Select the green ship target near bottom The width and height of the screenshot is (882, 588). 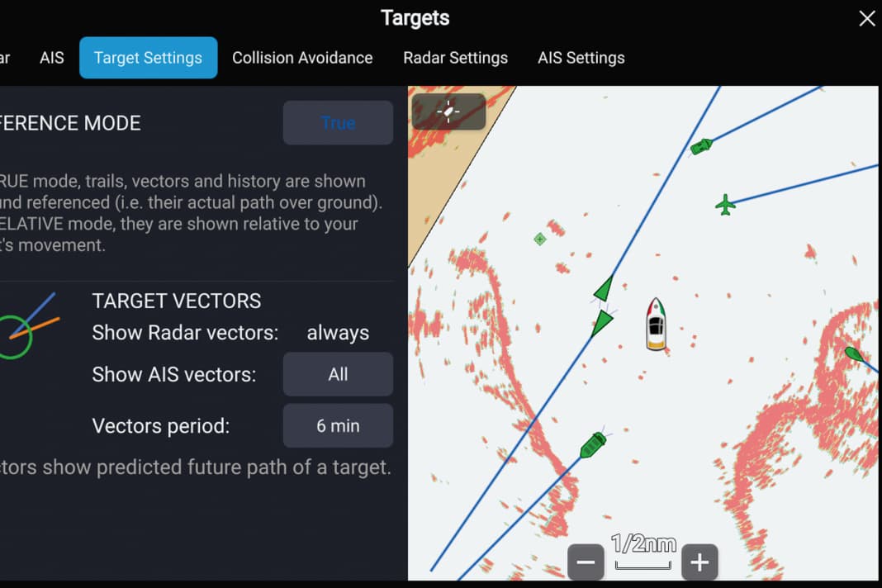[592, 445]
